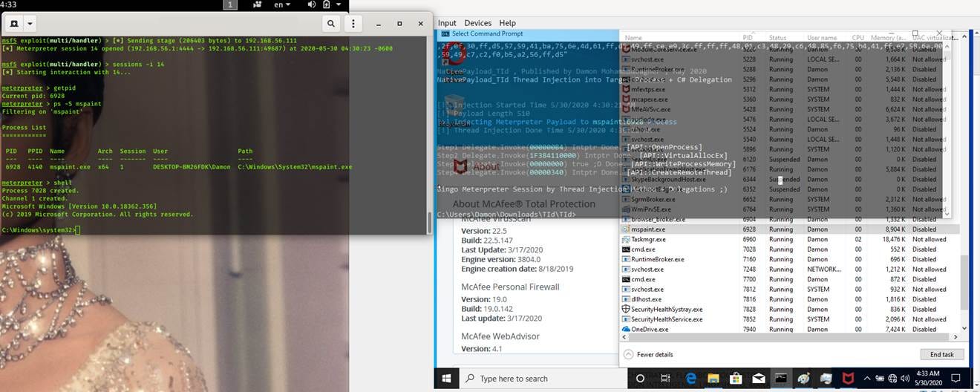Screen dimensions: 980x392
Task: Open McAfee from the taskbar
Action: pyautogui.click(x=848, y=378)
